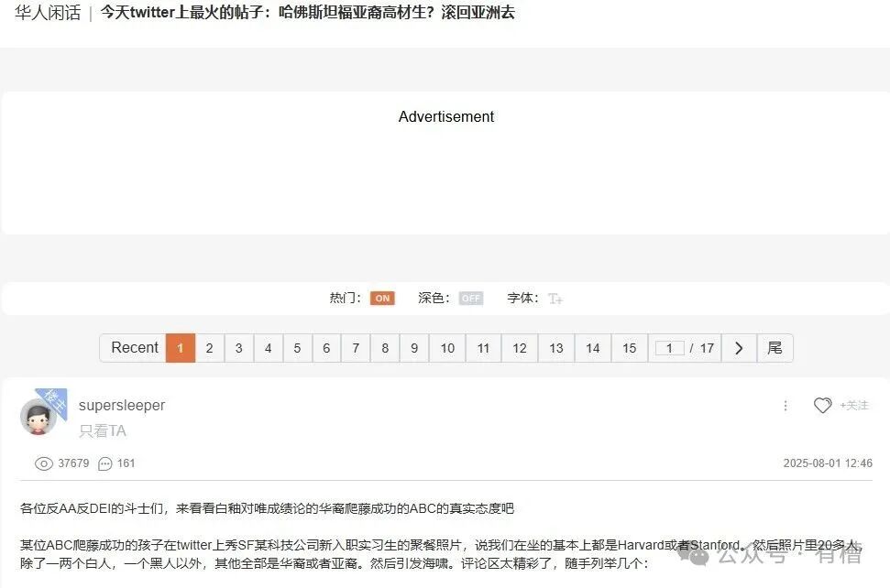Click the +关注 follow link
Screen dimensions: 890x588
point(854,406)
